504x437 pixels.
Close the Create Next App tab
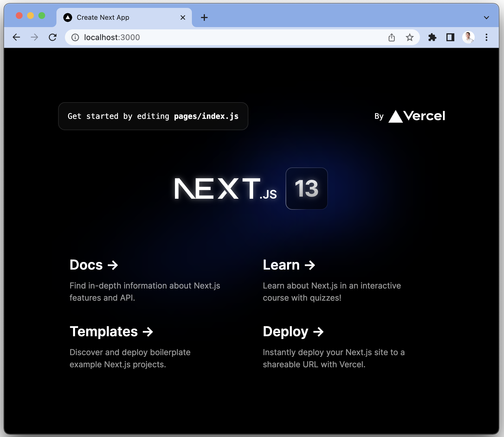point(183,18)
